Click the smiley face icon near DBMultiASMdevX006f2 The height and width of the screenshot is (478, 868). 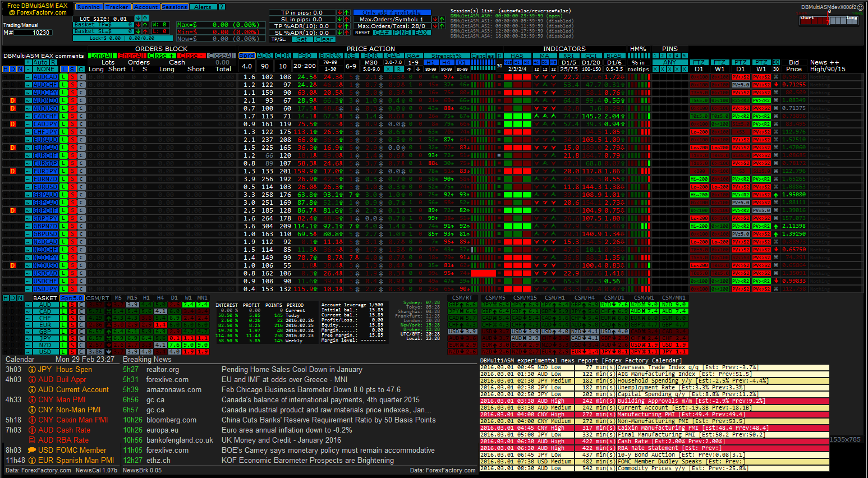861,7
